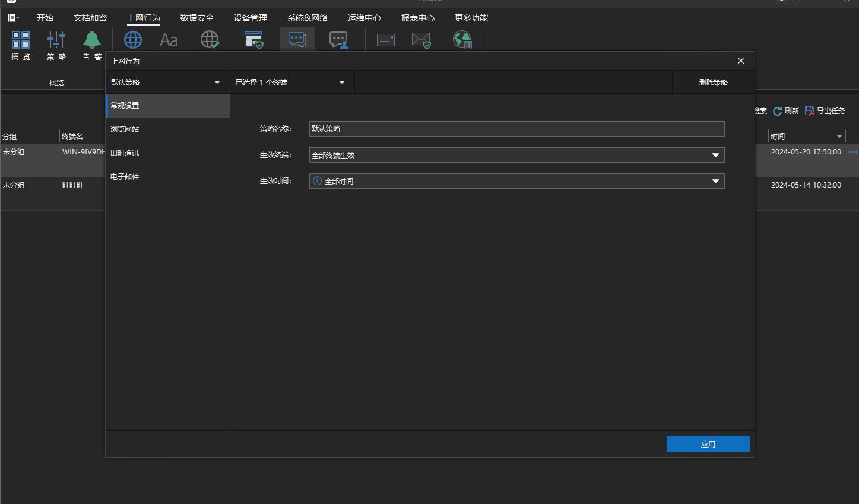859x504 pixels.
Task: Click the globe with green checkmark icon
Action: (210, 40)
